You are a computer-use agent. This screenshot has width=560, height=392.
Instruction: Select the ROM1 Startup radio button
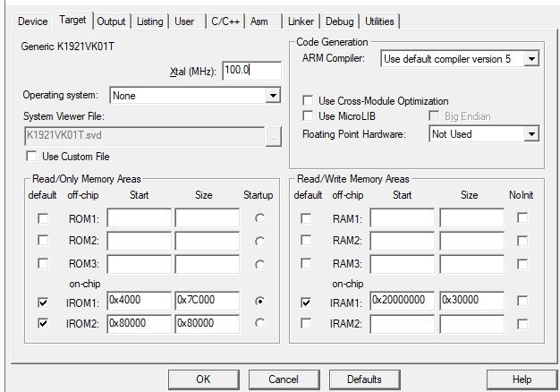[x=259, y=218]
